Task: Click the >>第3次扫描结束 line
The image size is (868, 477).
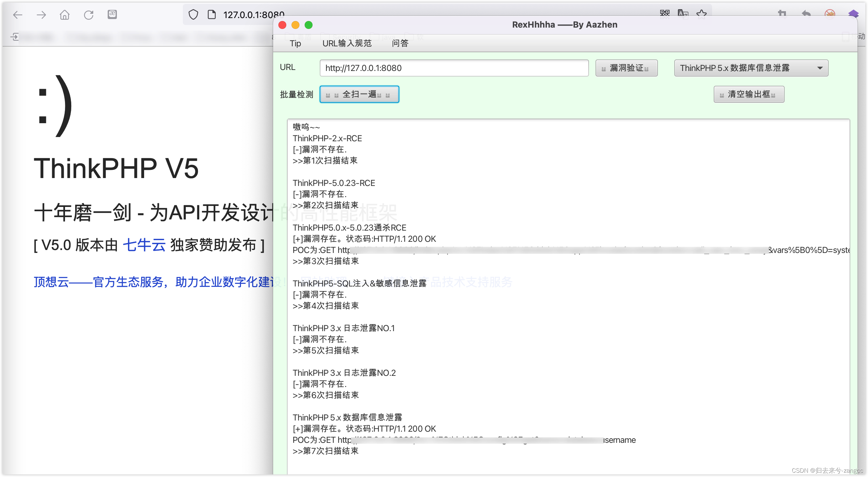Action: coord(326,261)
